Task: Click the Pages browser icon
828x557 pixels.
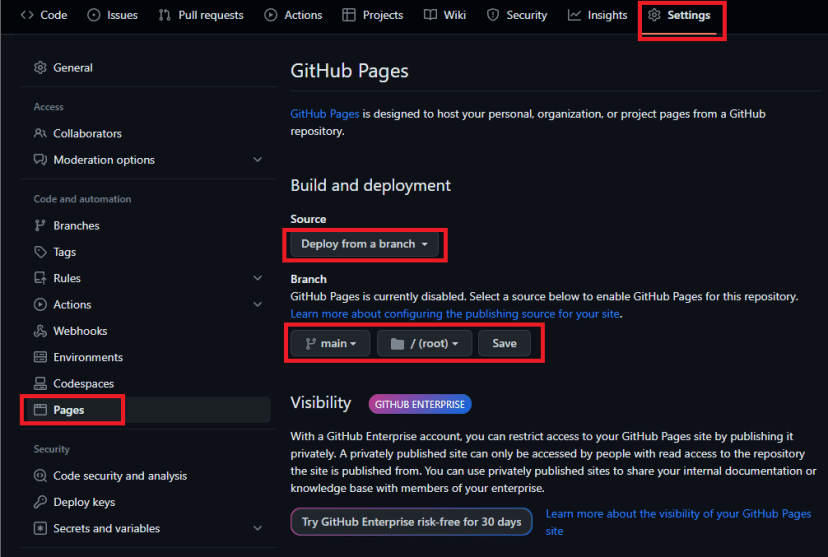Action: click(40, 410)
